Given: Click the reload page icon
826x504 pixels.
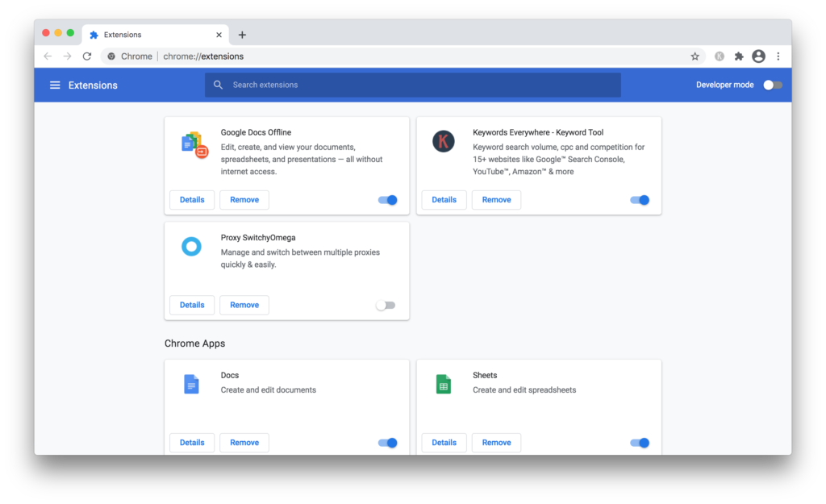Looking at the screenshot, I should click(87, 56).
